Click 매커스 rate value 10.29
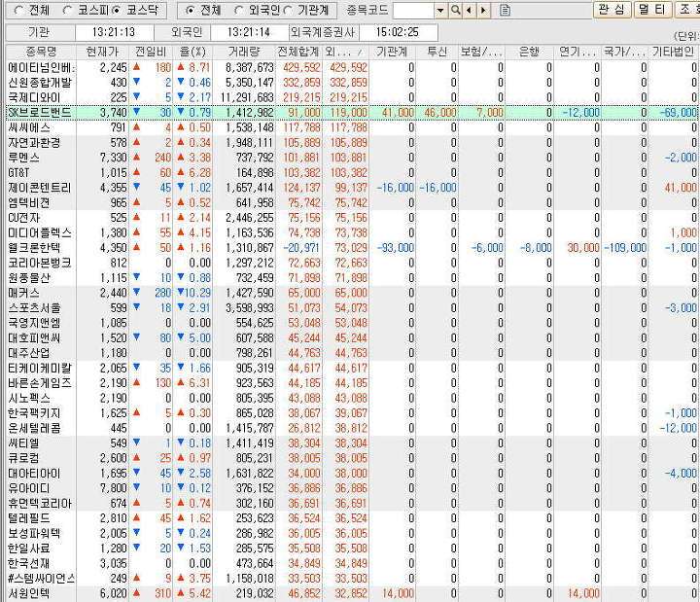The height and width of the screenshot is (602, 700). (197, 293)
